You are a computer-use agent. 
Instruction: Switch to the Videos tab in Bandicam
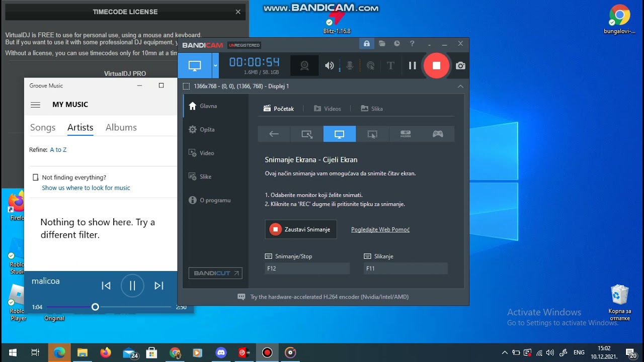point(327,109)
